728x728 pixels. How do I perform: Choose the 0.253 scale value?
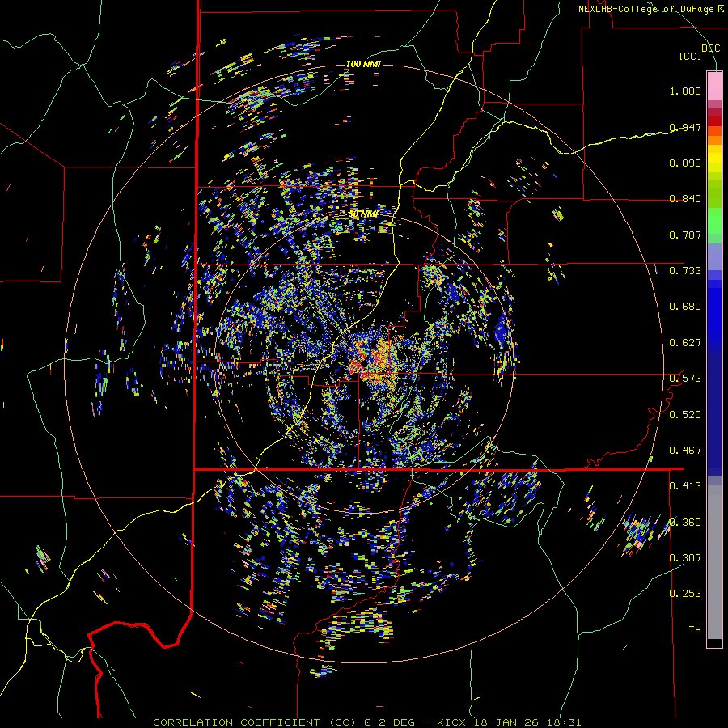point(685,594)
